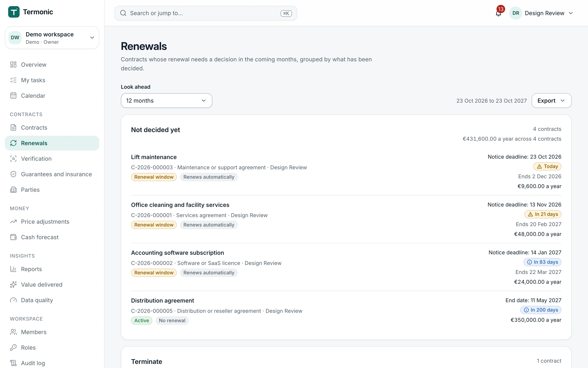Click the Termonic logo icon
The image size is (588, 368).
coord(14,12)
